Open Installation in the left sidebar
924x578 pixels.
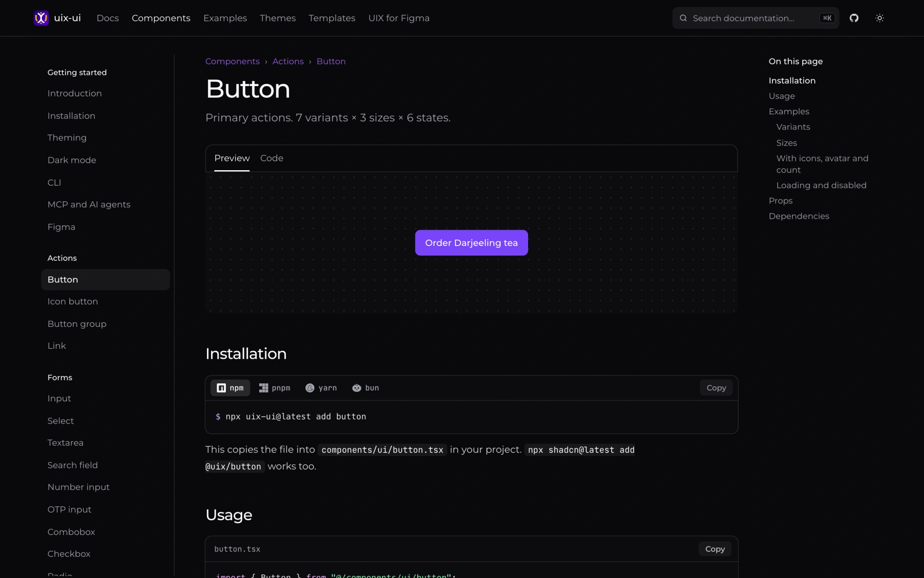(x=71, y=116)
